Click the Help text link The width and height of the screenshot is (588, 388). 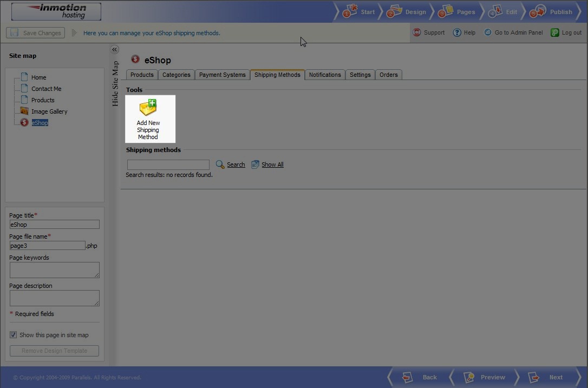(469, 32)
